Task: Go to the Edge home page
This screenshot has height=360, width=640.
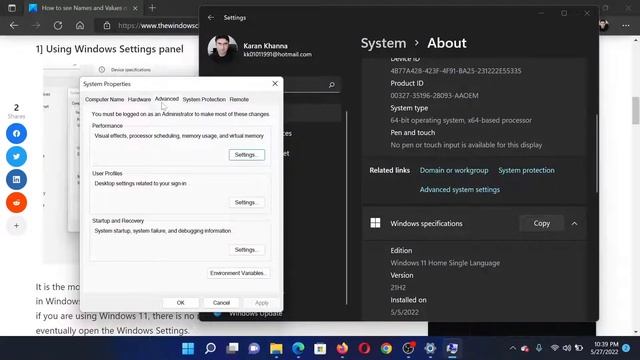Action: tap(80, 25)
